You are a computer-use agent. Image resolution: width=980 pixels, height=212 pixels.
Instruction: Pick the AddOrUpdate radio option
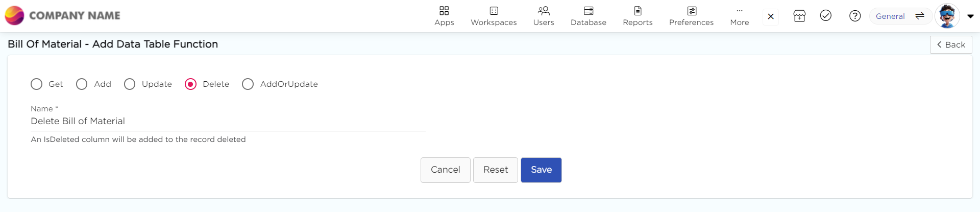tap(248, 84)
